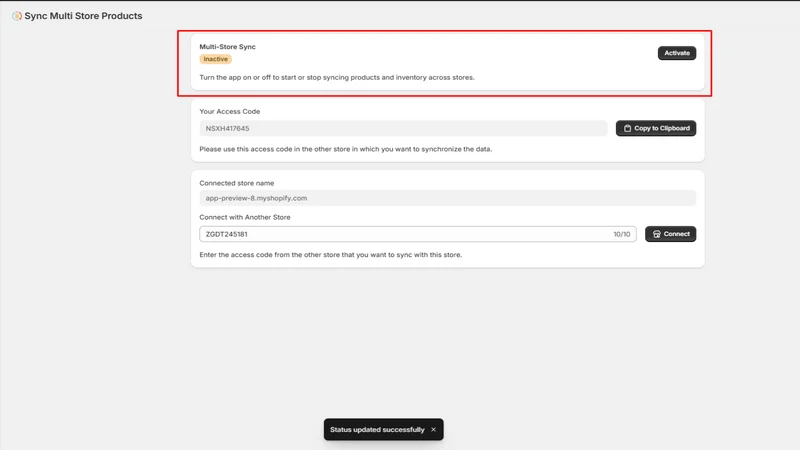Click the 'Please use this access code' note

click(x=345, y=149)
